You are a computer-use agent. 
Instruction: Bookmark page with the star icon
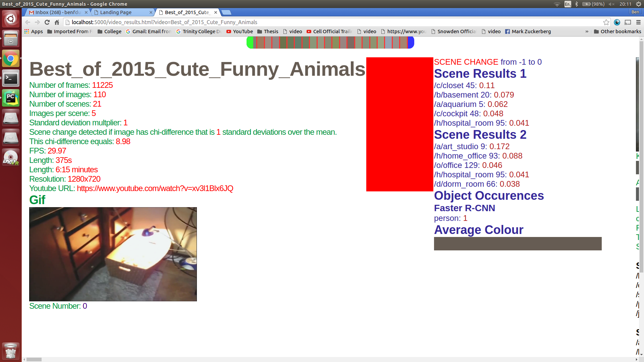click(606, 22)
